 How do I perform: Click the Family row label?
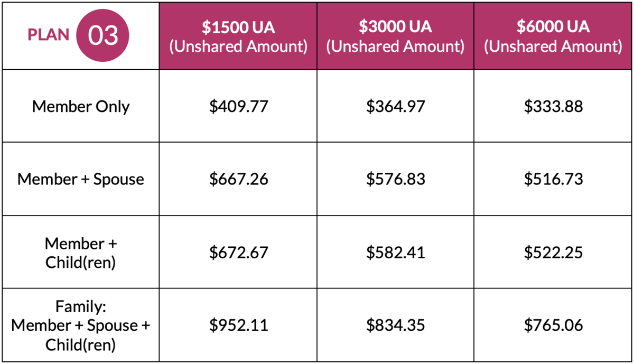coord(81,325)
